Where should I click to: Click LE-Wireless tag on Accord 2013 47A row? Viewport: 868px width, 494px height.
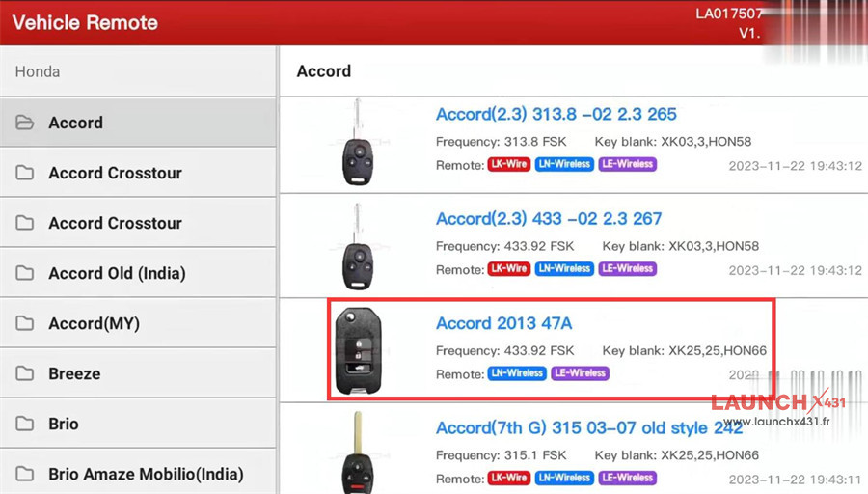(581, 373)
